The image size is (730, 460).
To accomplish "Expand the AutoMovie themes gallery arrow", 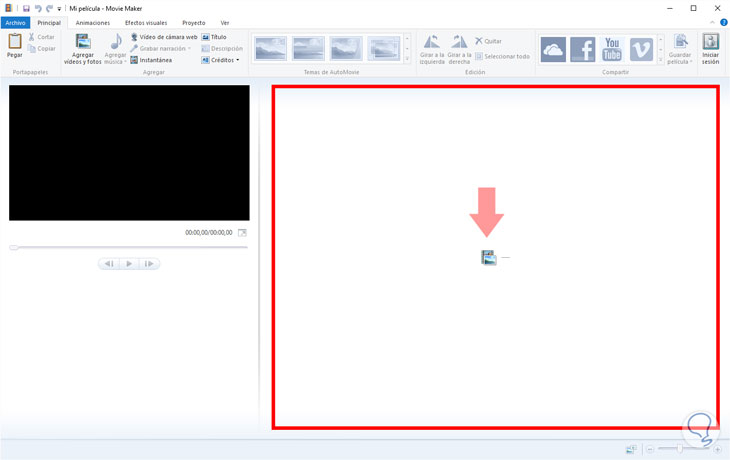I will [x=407, y=59].
